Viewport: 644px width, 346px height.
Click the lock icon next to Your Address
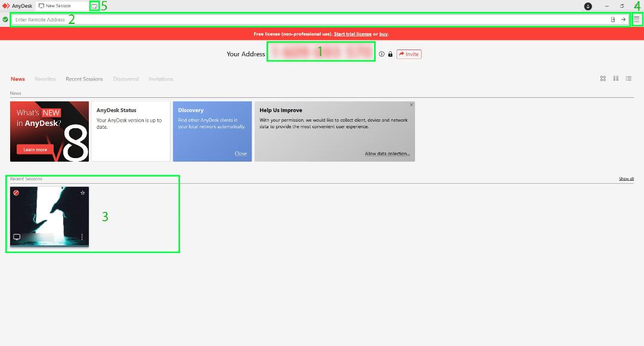coord(390,54)
